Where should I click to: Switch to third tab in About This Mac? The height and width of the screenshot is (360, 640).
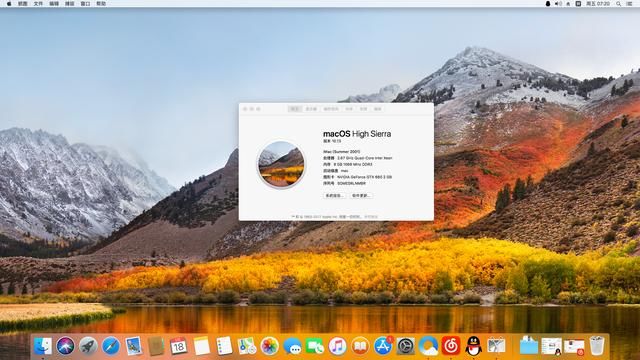point(331,109)
